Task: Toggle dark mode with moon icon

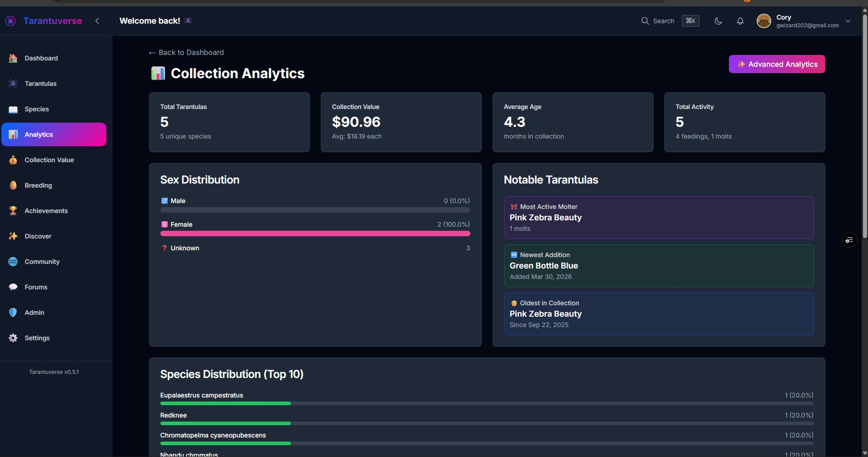Action: [718, 21]
